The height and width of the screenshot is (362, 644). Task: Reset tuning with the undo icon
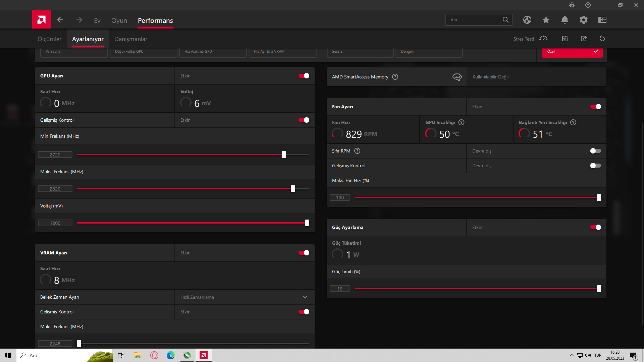click(602, 39)
